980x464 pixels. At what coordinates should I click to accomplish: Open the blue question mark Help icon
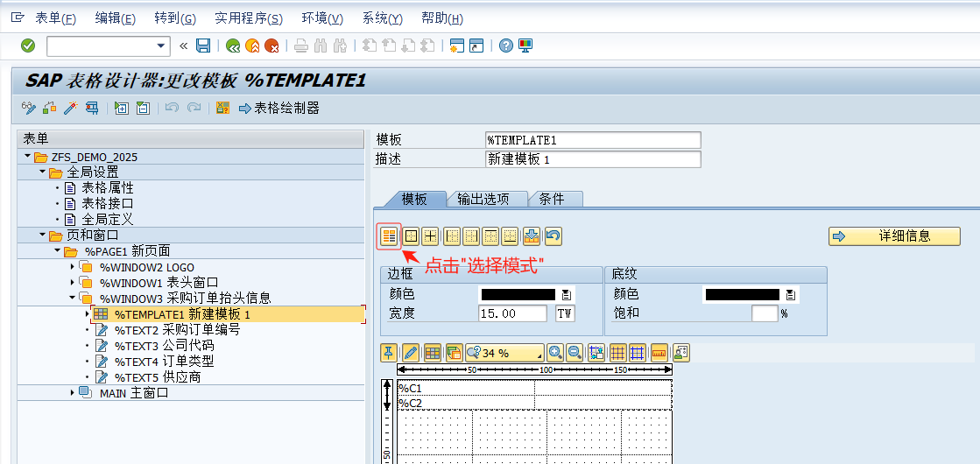(x=506, y=46)
